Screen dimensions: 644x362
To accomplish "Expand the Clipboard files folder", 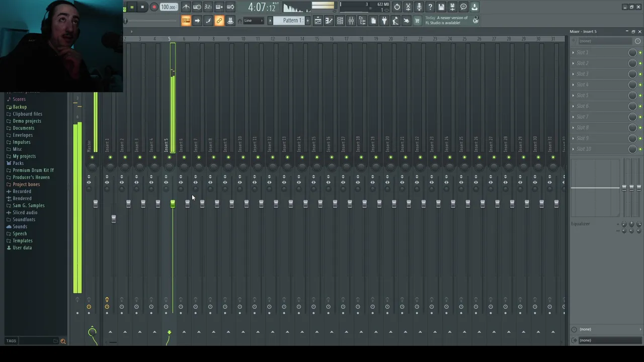I will (x=27, y=114).
